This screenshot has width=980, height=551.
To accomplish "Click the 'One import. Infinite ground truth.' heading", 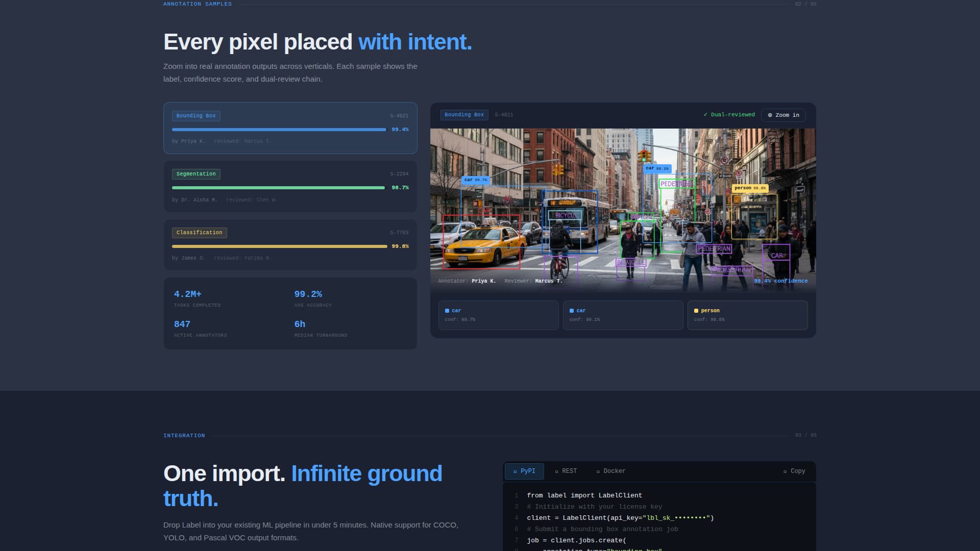I will pyautogui.click(x=303, y=486).
